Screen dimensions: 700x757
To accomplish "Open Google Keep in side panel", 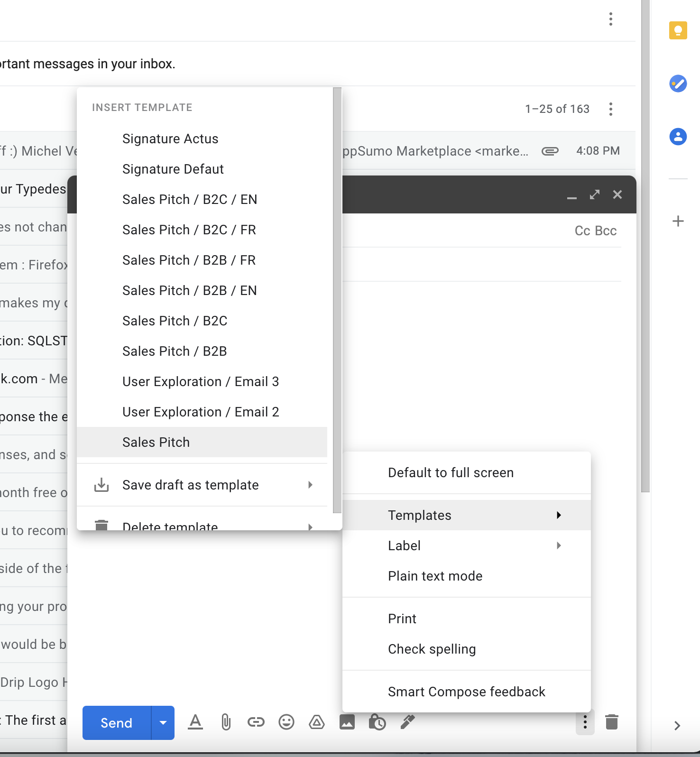I will point(678,31).
